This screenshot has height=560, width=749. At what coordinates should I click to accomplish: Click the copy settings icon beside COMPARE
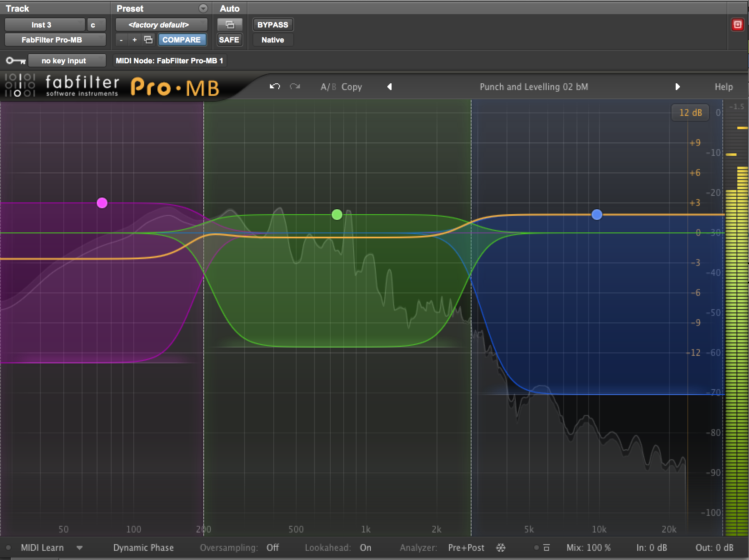[148, 40]
